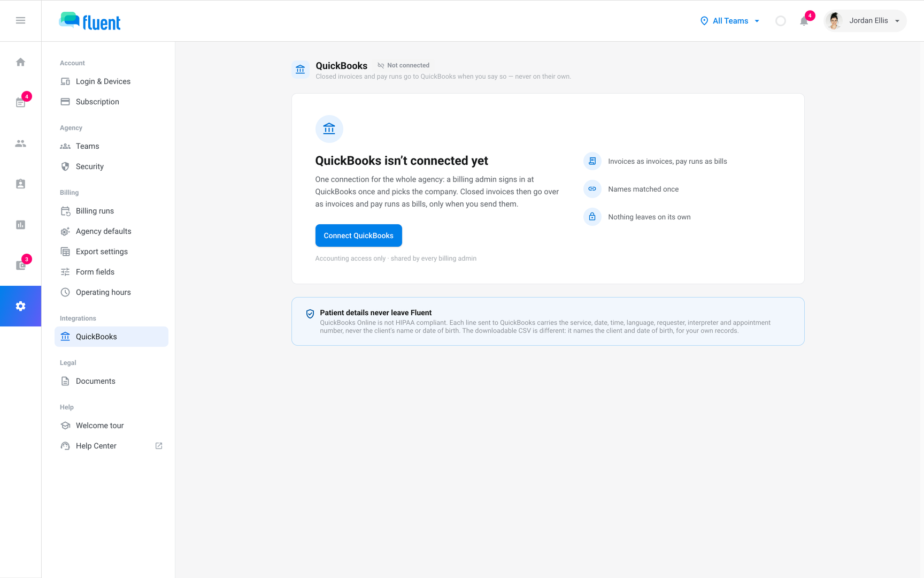This screenshot has width=924, height=578.
Task: Click the Not connected status label
Action: (403, 65)
